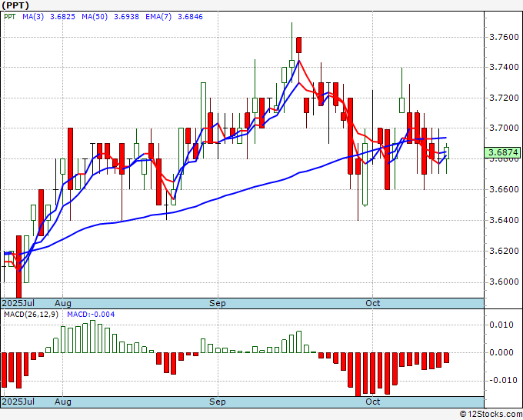523x420 pixels.
Task: Select the green PPT legend label
Action: 10,17
